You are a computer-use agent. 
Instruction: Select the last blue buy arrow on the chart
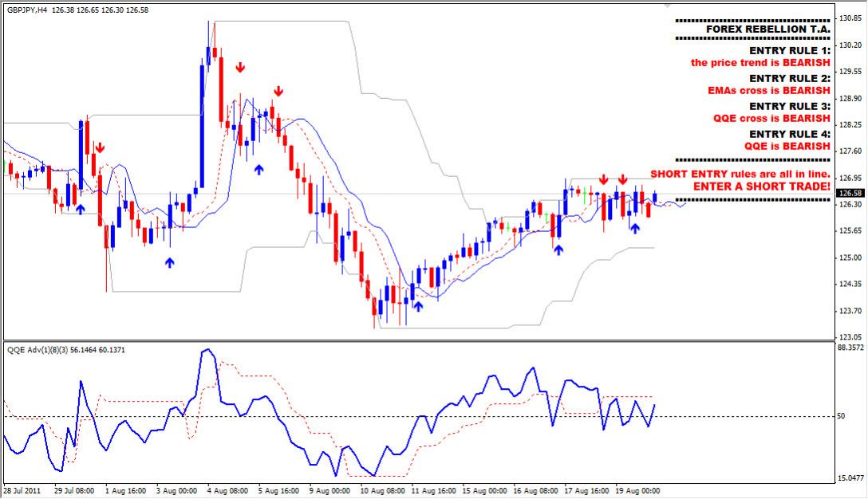click(x=634, y=229)
